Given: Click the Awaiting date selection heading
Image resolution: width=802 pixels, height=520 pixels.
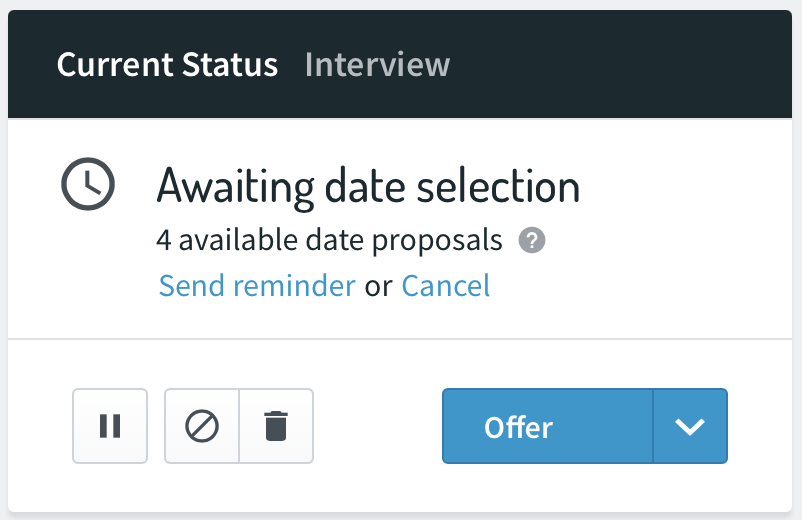Looking at the screenshot, I should [x=368, y=187].
